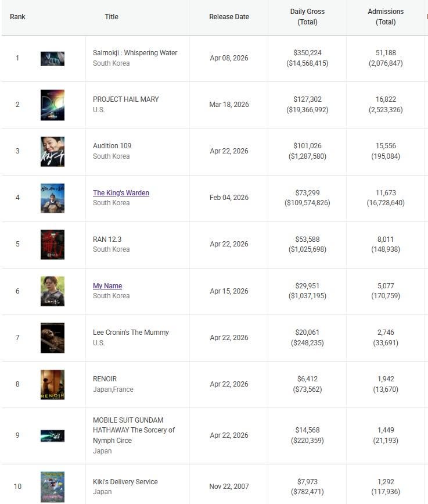The image size is (428, 504).
Task: Select the Audition 109 poster image
Action: [52, 151]
